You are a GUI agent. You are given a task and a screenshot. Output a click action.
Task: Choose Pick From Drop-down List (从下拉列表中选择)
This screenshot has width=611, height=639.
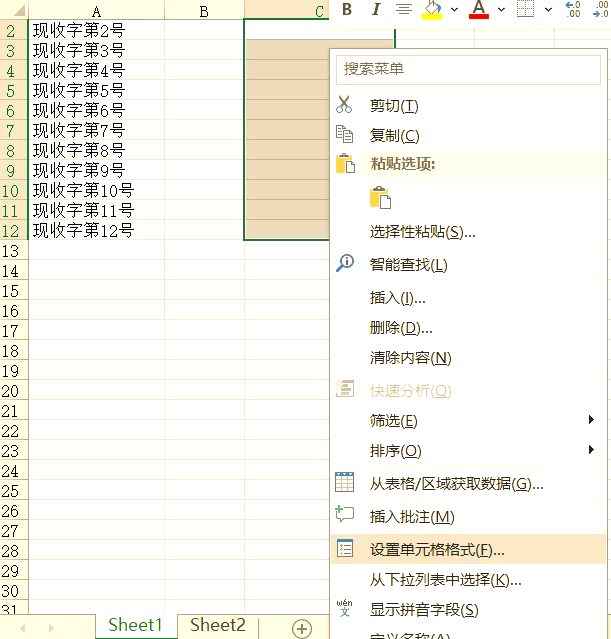pyautogui.click(x=468, y=580)
